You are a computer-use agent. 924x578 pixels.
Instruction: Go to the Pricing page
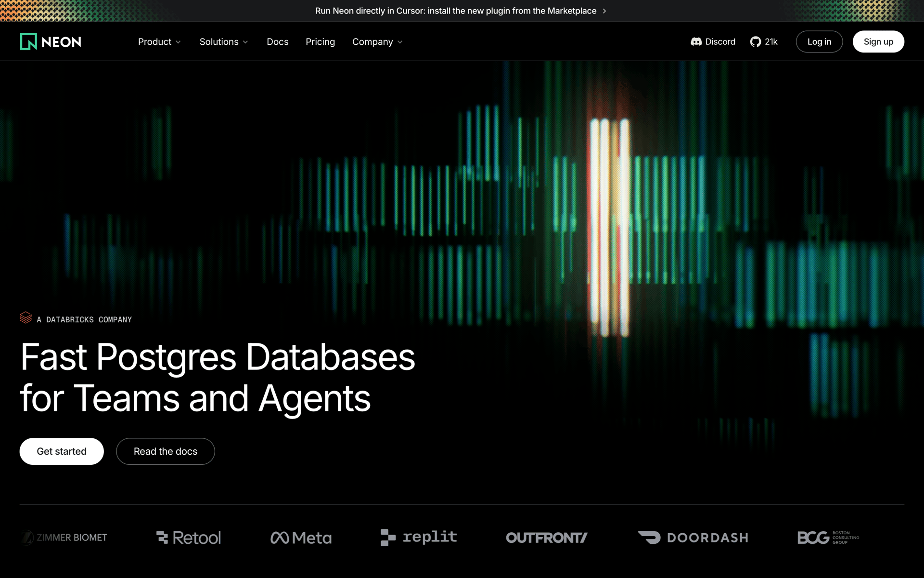pos(321,42)
